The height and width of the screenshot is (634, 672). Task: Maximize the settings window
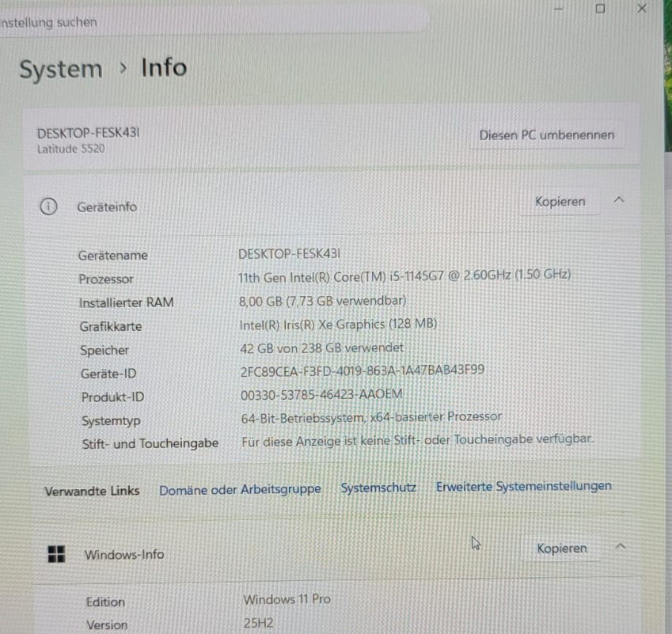pyautogui.click(x=600, y=9)
